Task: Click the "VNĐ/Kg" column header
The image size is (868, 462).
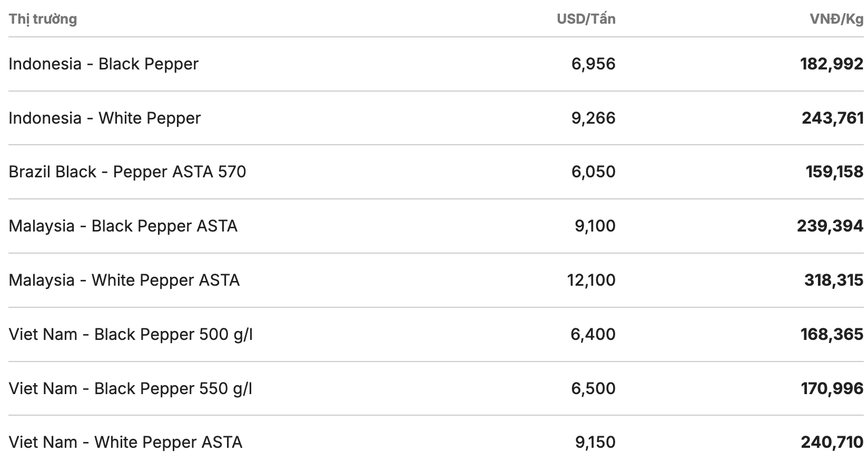Action: point(836,19)
